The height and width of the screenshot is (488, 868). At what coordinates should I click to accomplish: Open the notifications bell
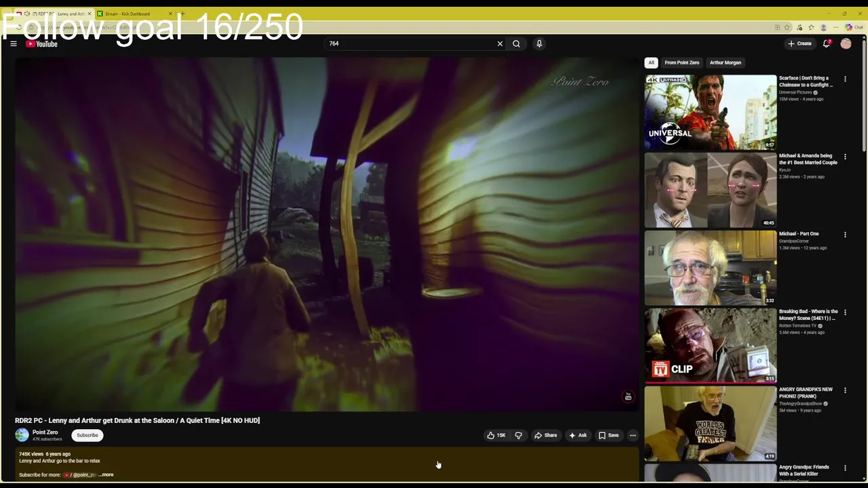pos(827,43)
